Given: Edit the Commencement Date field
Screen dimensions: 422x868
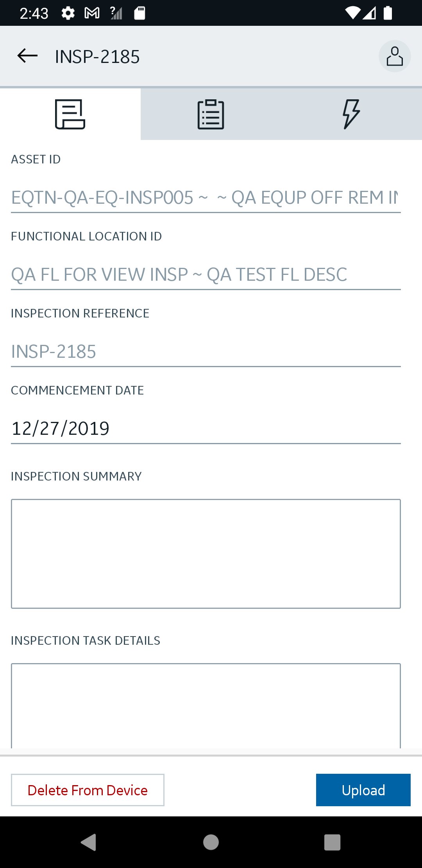Looking at the screenshot, I should (206, 429).
